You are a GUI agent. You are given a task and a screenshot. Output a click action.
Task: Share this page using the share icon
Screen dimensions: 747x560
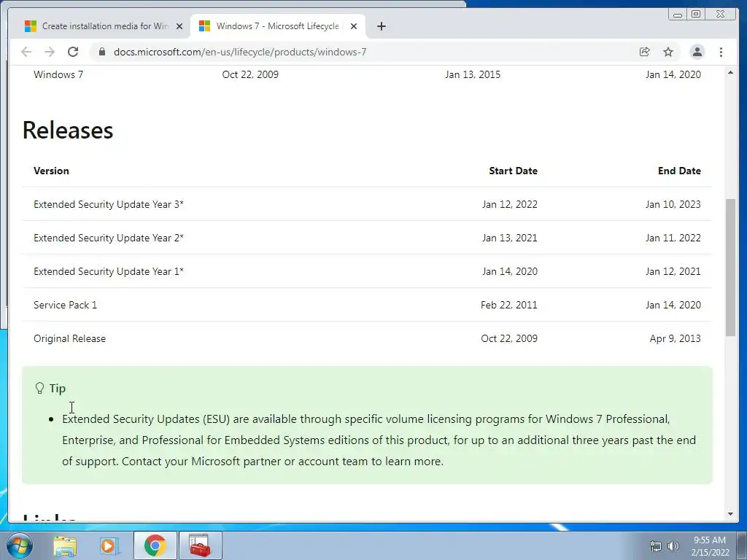coord(645,52)
